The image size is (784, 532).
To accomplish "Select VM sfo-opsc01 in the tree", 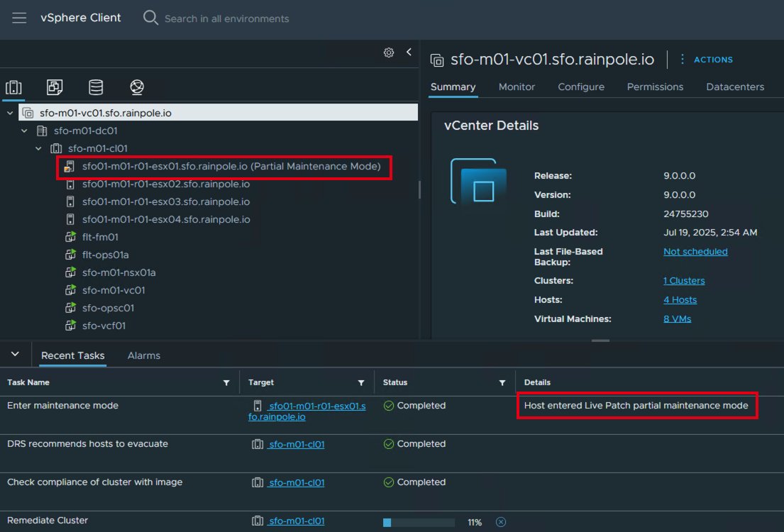I will [108, 308].
